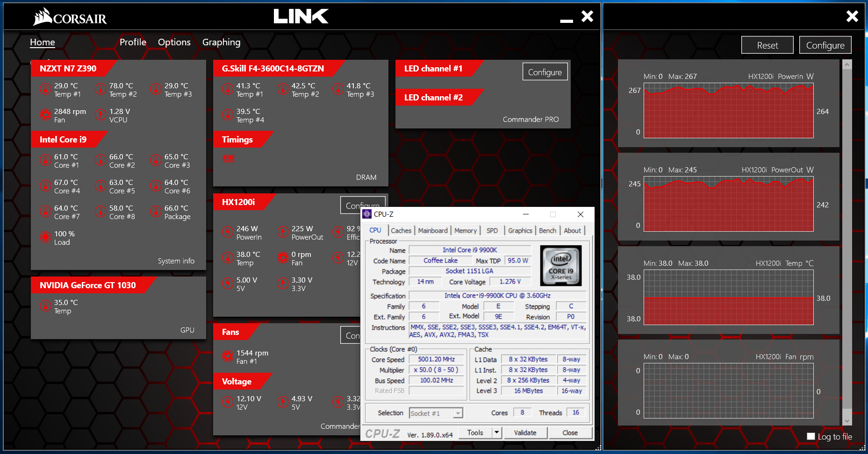Click the Commander 12.10 V voltage icon
This screenshot has width=868, height=454.
pyautogui.click(x=228, y=402)
